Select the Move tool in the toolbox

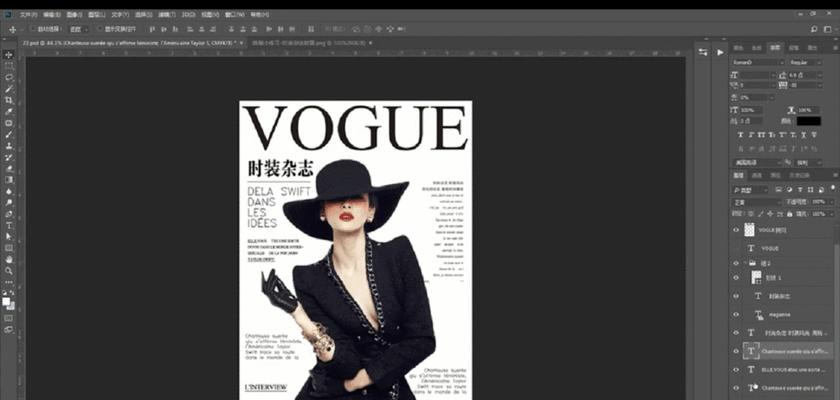pos(9,55)
